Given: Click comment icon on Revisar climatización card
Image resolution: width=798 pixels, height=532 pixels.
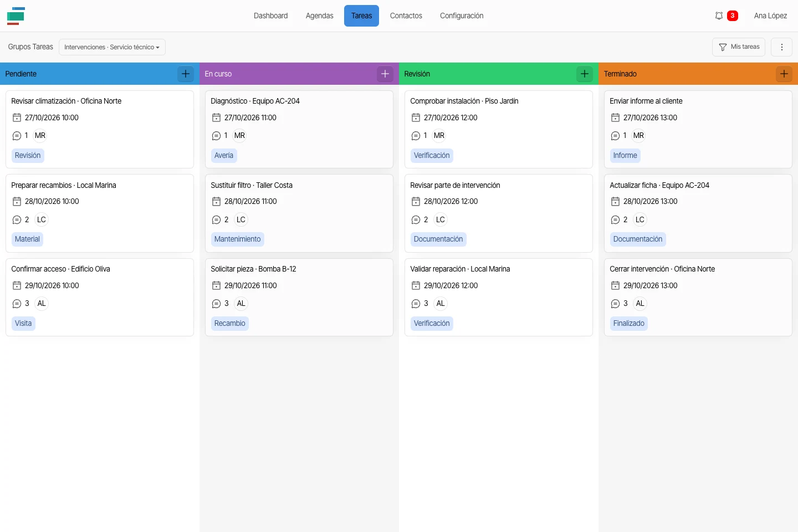Looking at the screenshot, I should [17, 136].
